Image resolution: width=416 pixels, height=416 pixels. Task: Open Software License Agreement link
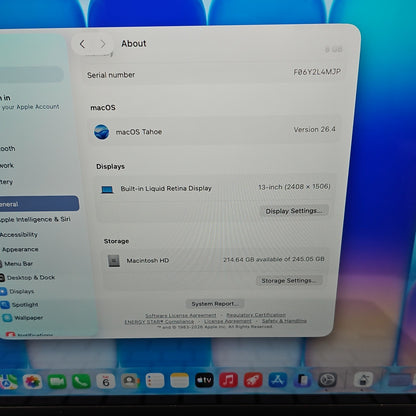pos(181,315)
